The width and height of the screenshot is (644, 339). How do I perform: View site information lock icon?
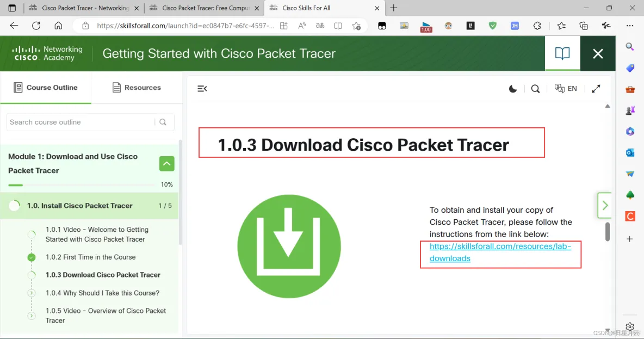pos(85,26)
